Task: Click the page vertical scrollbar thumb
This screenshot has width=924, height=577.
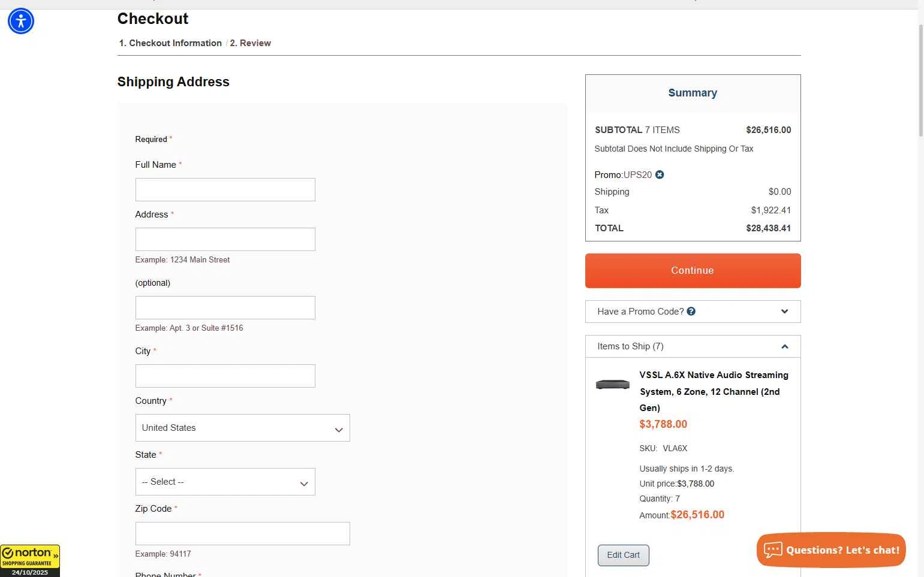Action: click(x=921, y=81)
